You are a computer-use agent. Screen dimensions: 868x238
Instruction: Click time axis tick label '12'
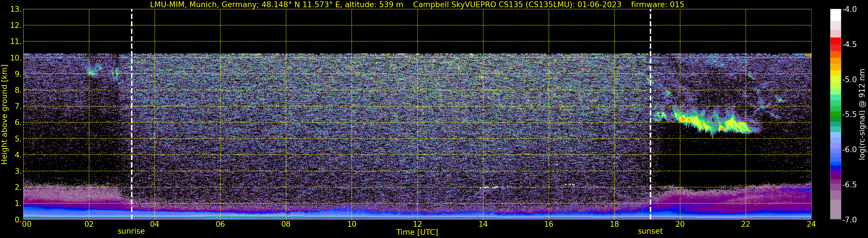click(417, 224)
